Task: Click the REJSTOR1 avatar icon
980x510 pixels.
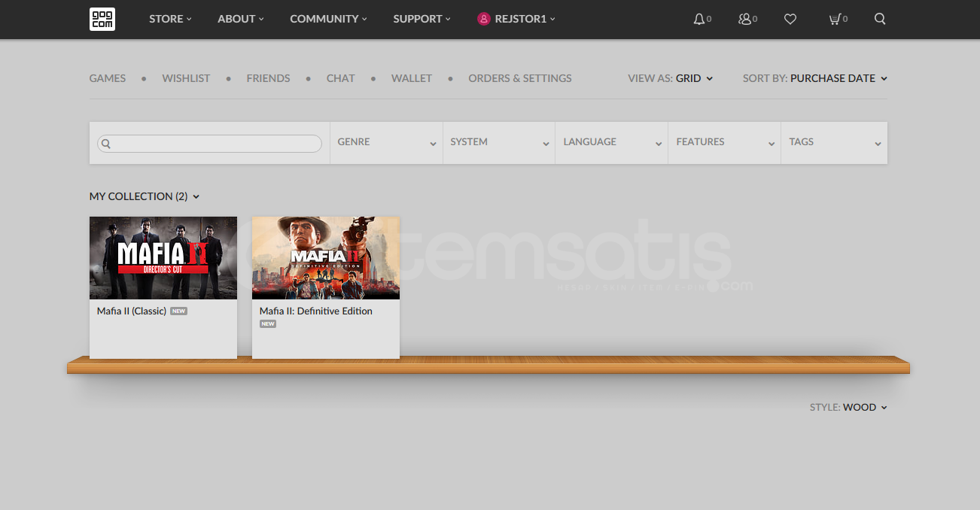Action: click(x=484, y=19)
